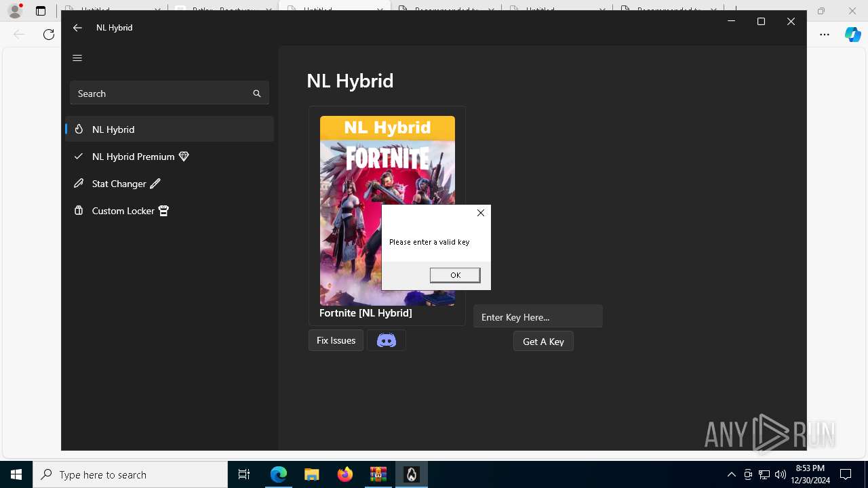Open Windows Start menu
The width and height of the screenshot is (868, 488).
tap(16, 474)
